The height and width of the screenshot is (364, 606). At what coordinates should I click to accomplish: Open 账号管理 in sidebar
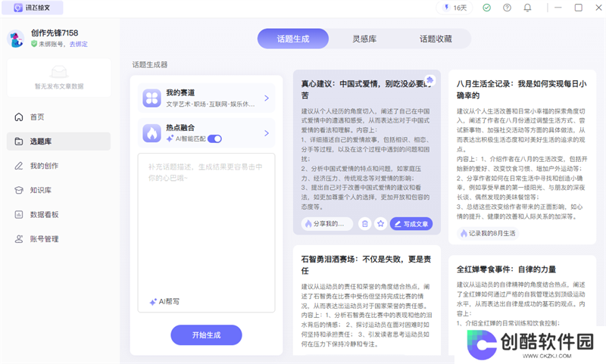tap(59, 239)
